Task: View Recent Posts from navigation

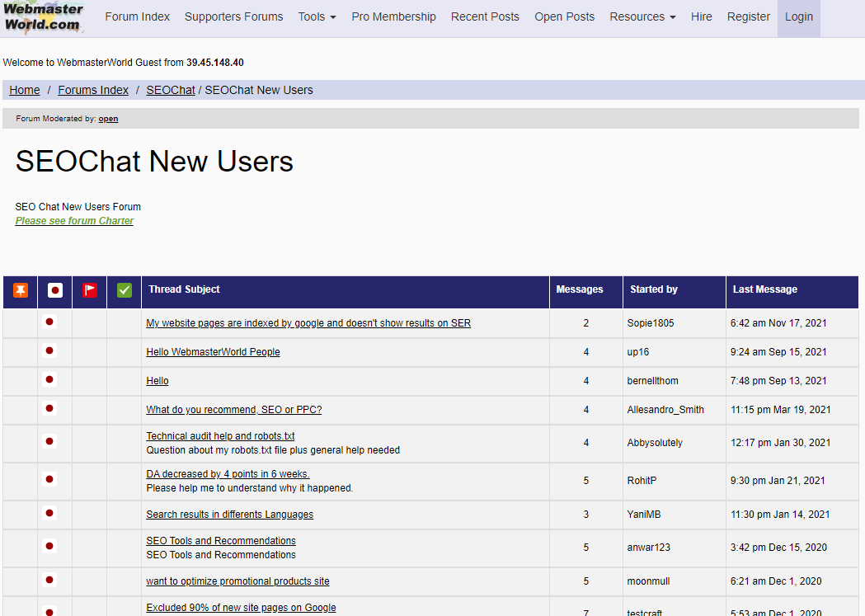Action: pyautogui.click(x=485, y=17)
